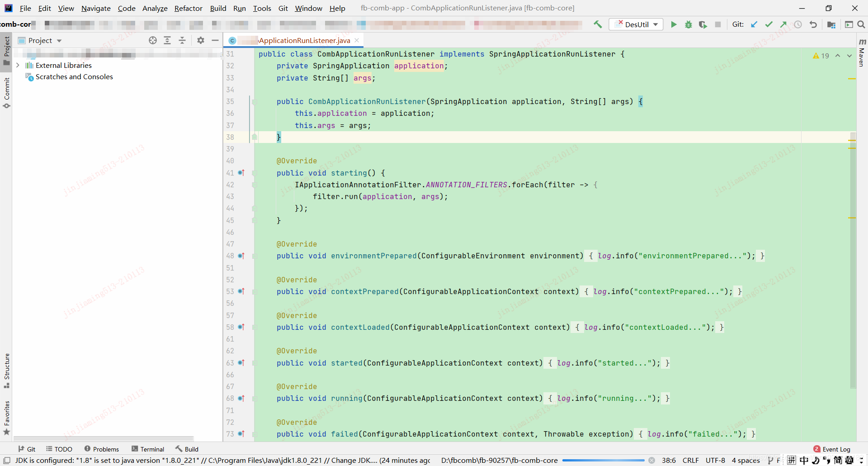Show Git history clock icon
Image resolution: width=868 pixels, height=466 pixels.
click(x=798, y=24)
